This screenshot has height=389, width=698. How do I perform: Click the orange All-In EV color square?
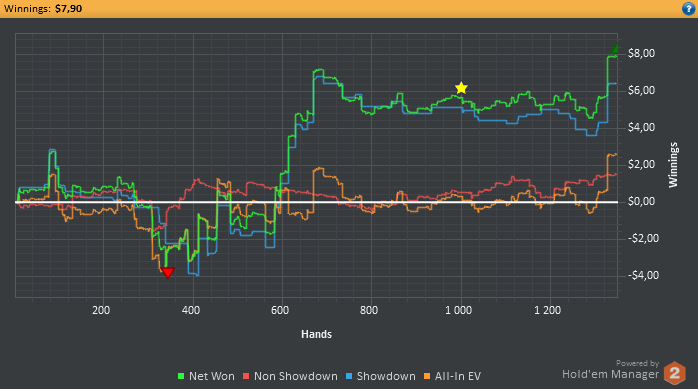(427, 376)
